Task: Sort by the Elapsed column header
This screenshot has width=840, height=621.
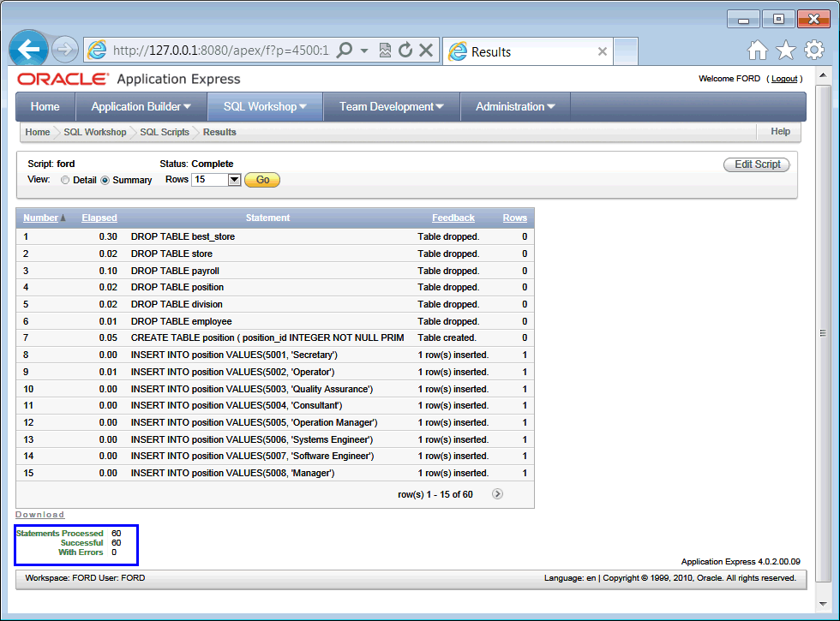Action: coord(99,218)
